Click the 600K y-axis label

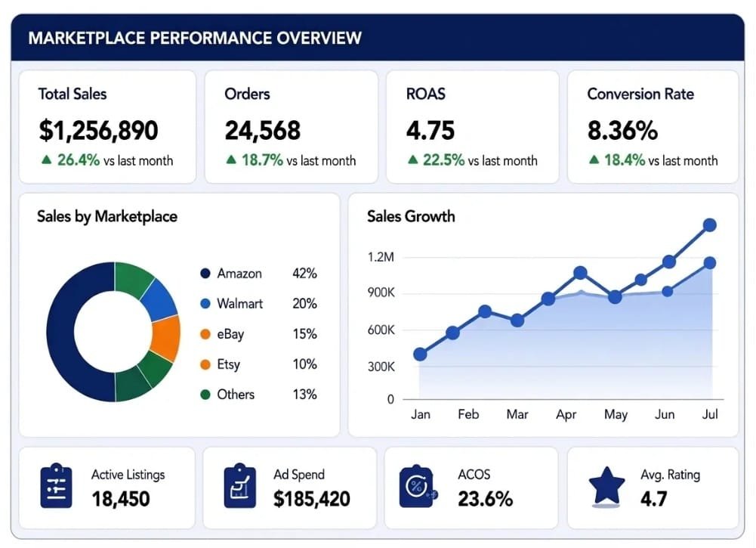click(381, 330)
